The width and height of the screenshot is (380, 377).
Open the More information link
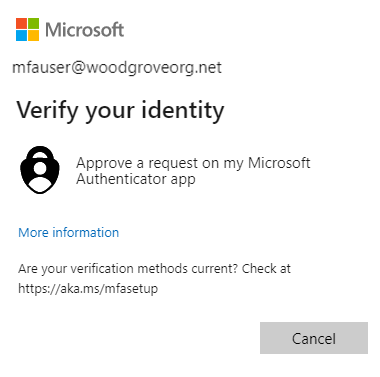tap(68, 232)
